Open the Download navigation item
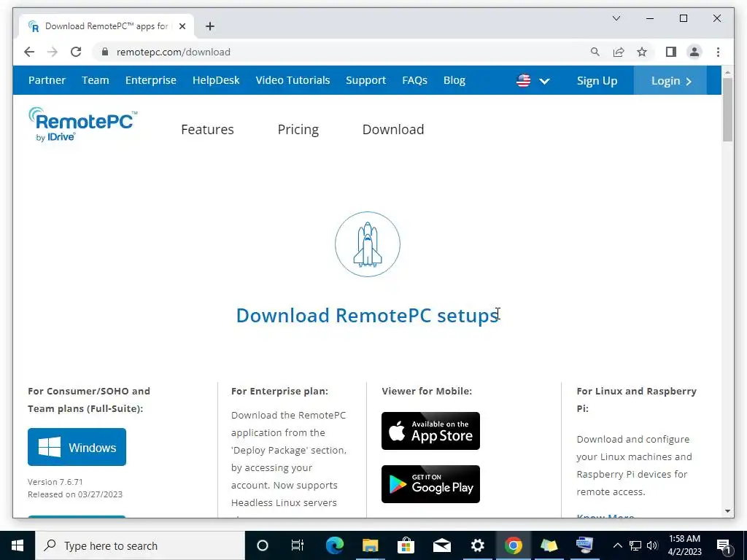Viewport: 747px width, 560px height. click(x=393, y=129)
